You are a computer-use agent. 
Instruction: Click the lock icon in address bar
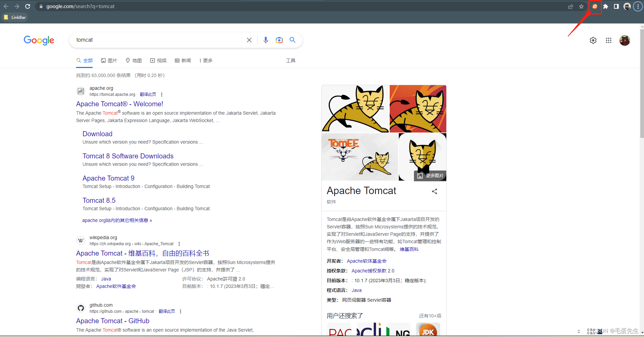point(41,6)
